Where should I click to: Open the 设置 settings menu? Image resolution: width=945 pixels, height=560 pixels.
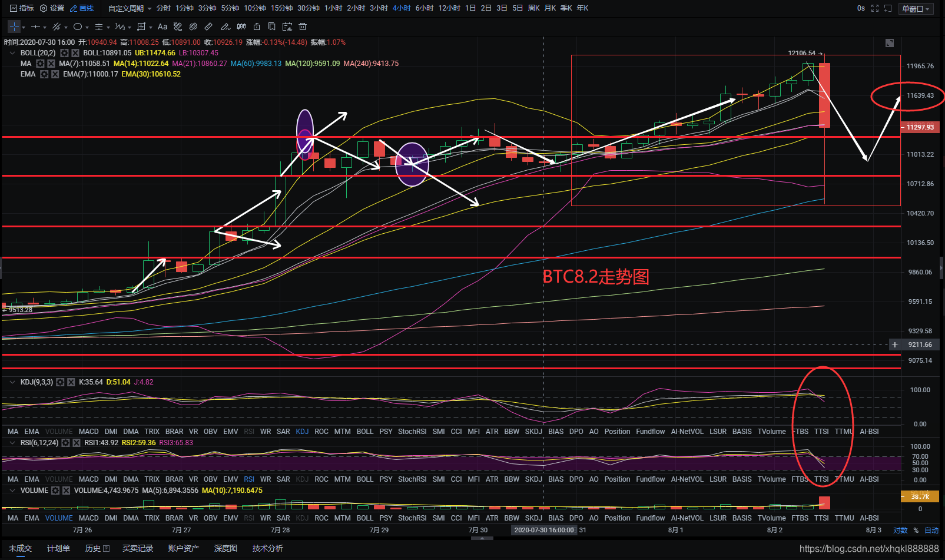click(52, 8)
